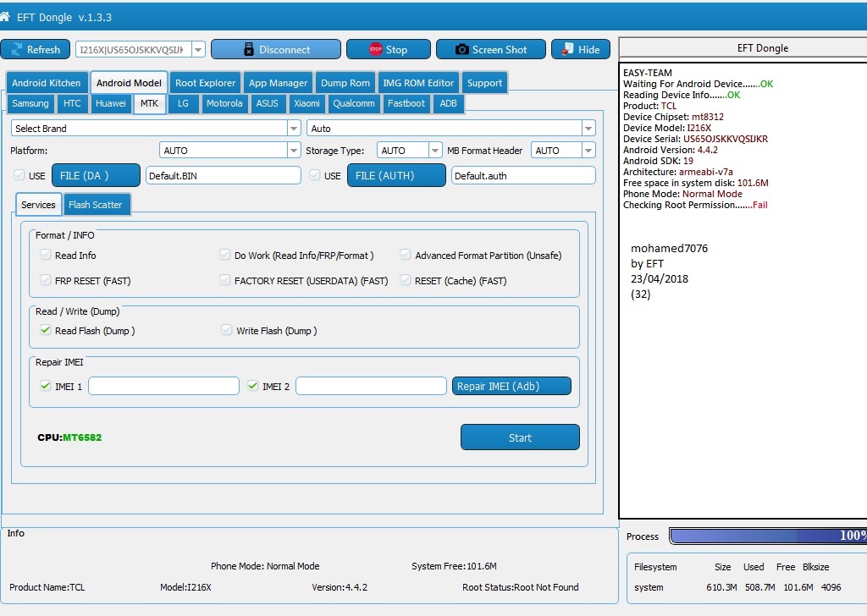Click the red Stop sign icon
This screenshot has height=616, width=867.
[376, 49]
